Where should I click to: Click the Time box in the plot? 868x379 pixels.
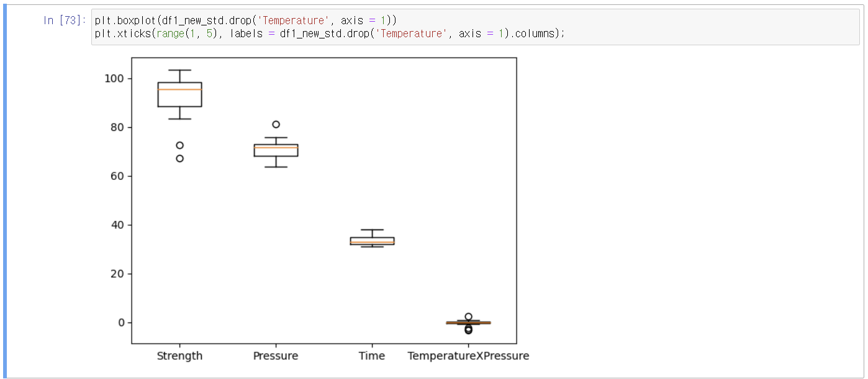[x=372, y=241]
